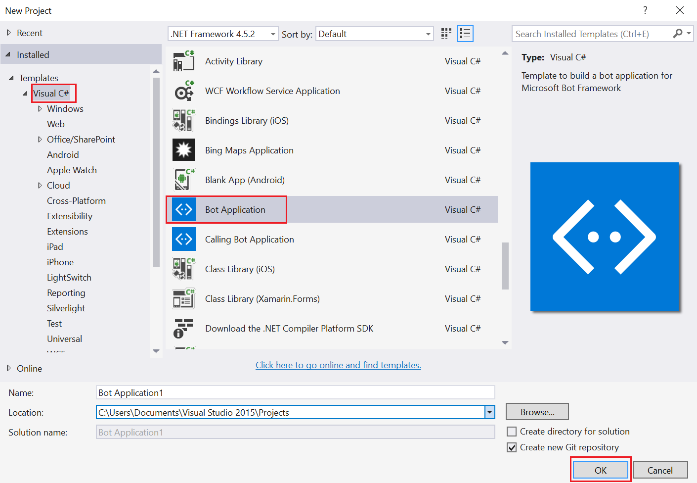Expand the Windows tree node
This screenshot has height=483, width=697.
[x=40, y=108]
